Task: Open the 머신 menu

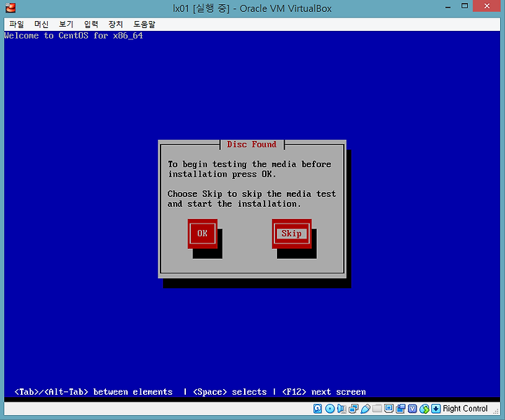Action: coord(41,24)
